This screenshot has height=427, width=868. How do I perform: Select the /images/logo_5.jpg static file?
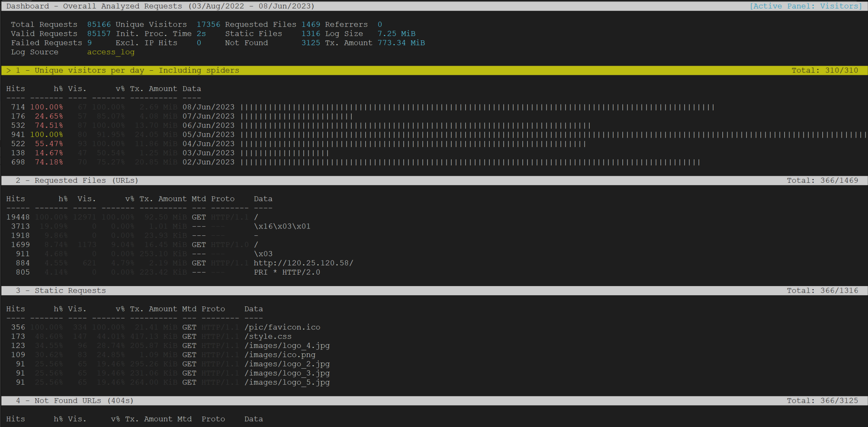tap(287, 383)
